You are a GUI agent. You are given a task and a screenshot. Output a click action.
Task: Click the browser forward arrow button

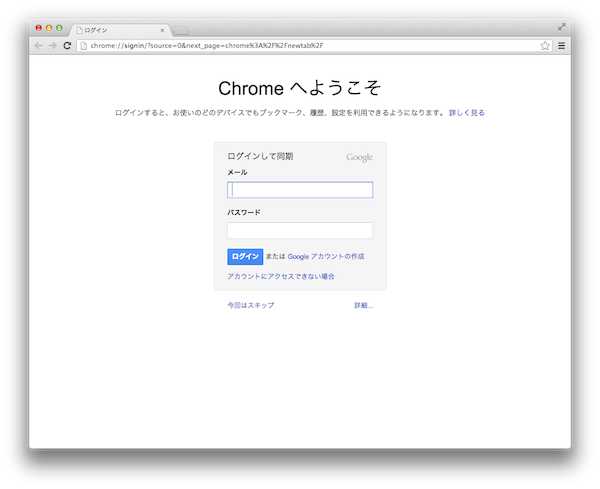click(x=53, y=46)
